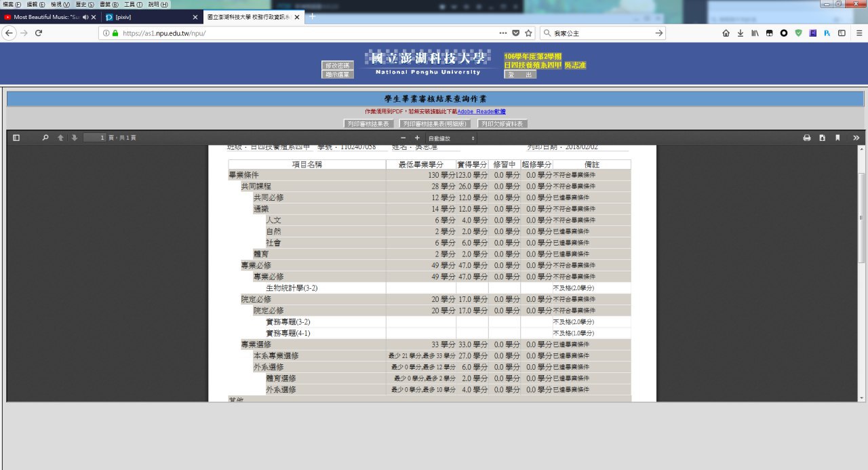Click the 顯示選單 button
The height and width of the screenshot is (470, 868).
338,75
